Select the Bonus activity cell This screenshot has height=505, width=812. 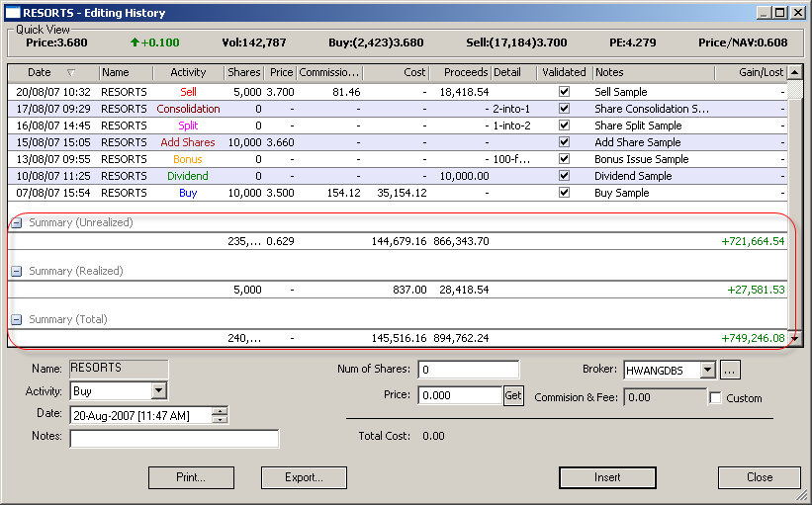coord(188,159)
